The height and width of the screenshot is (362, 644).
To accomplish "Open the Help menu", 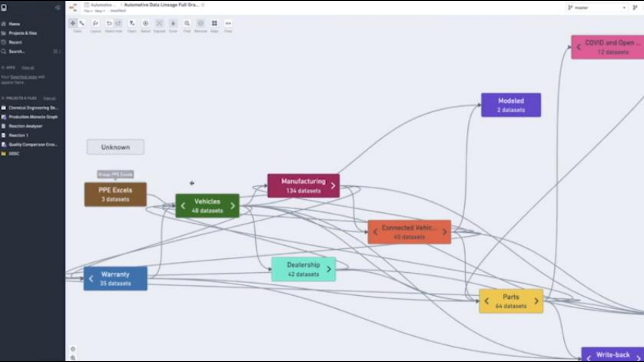I will tap(100, 11).
